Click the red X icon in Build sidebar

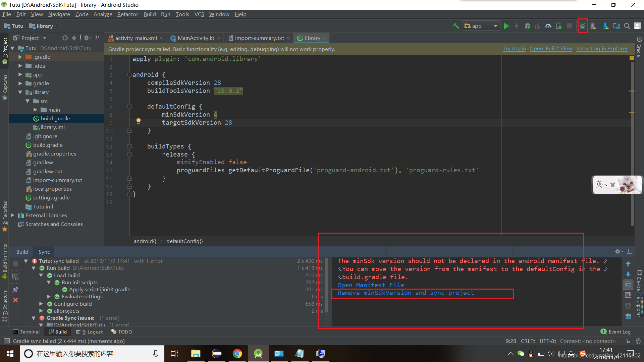[15, 300]
